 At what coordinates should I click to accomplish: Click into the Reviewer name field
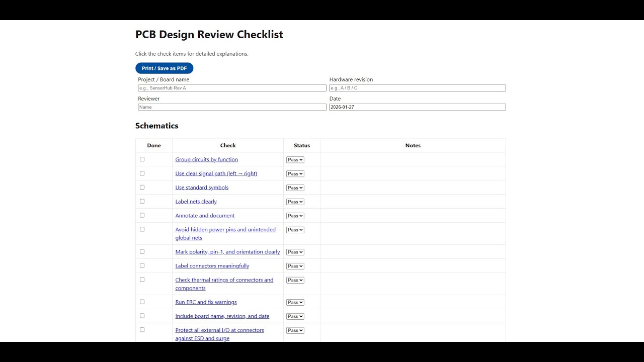[x=232, y=107]
